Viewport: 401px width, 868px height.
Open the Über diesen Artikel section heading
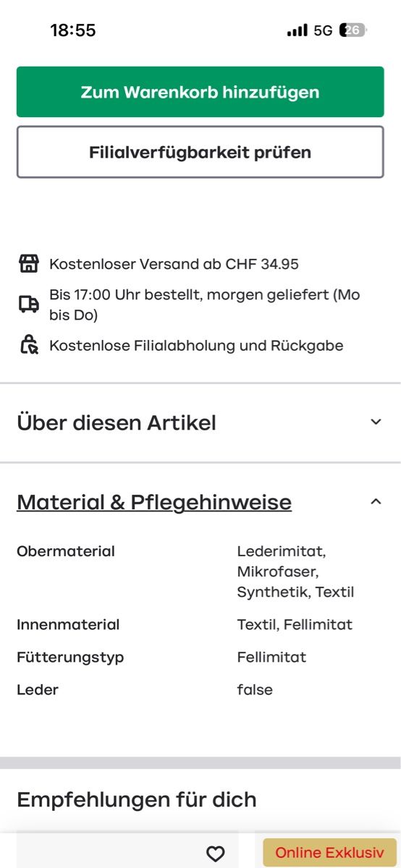(x=117, y=422)
